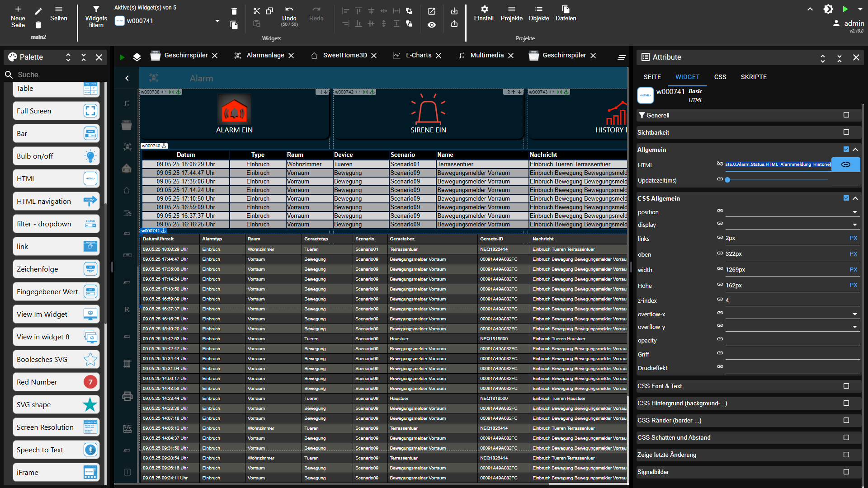Adjust the Updatezeit(ms) slider
Viewport: 868px width, 488px height.
[x=728, y=180]
